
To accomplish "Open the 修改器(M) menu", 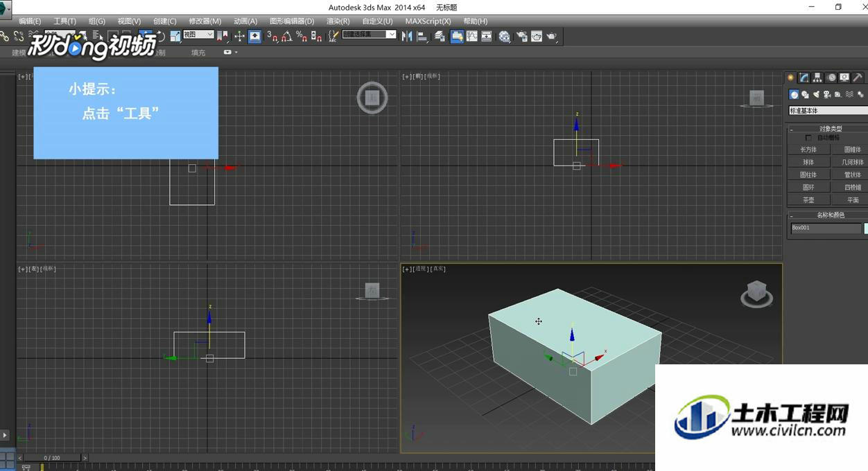I will coord(205,21).
